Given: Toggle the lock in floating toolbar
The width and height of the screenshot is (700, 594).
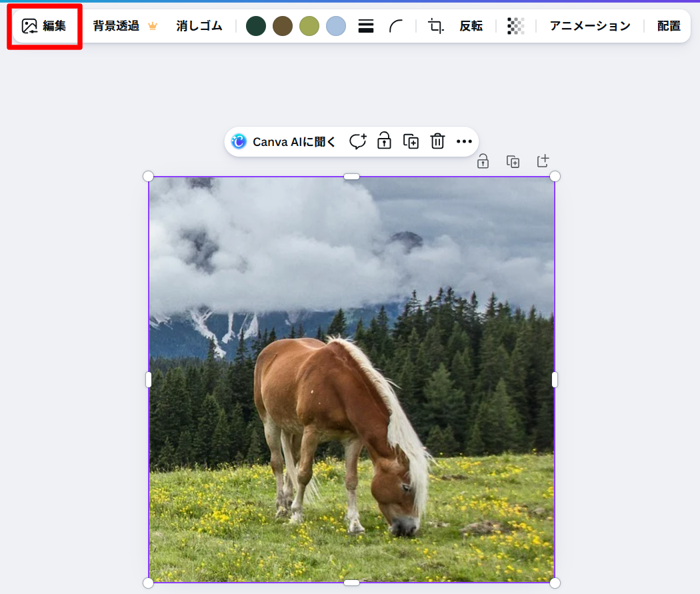Looking at the screenshot, I should tap(384, 141).
